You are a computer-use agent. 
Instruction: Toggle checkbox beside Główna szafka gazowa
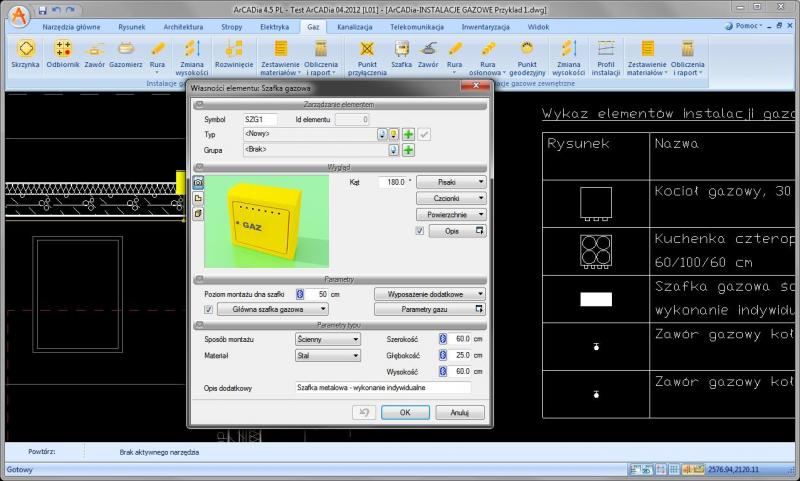pyautogui.click(x=208, y=310)
